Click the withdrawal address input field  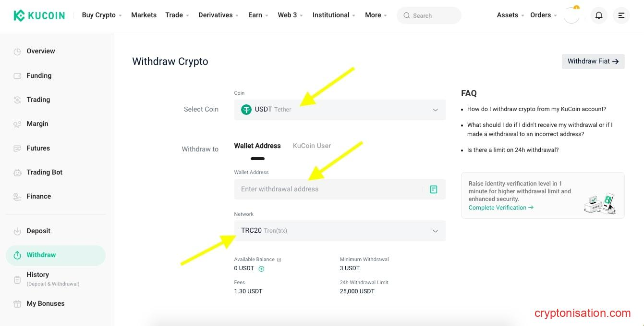pos(327,189)
